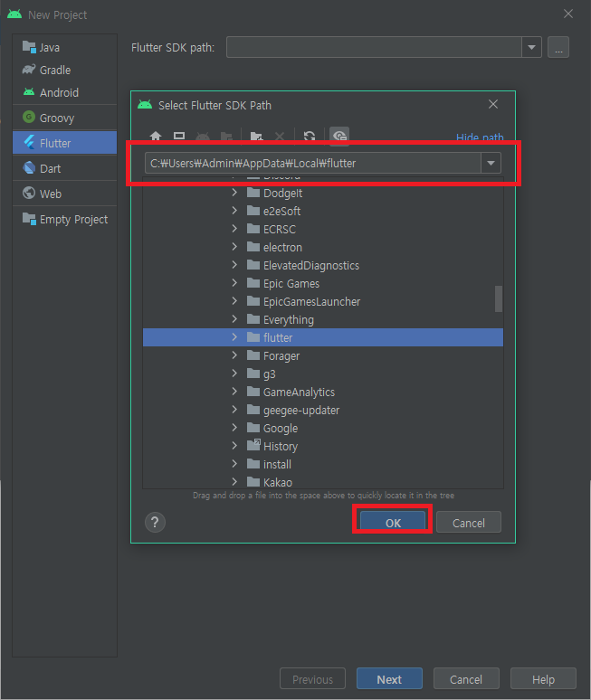Viewport: 591px width, 700px height.
Task: Toggle show hidden files and directories
Action: [339, 136]
